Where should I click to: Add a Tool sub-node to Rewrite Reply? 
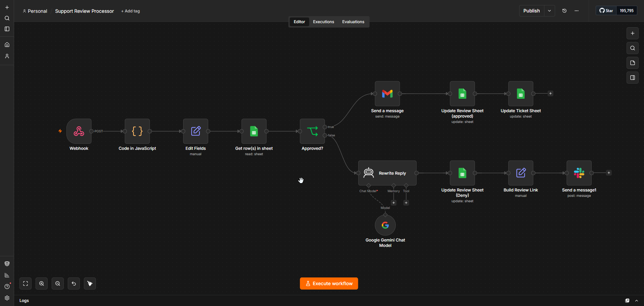(x=406, y=203)
